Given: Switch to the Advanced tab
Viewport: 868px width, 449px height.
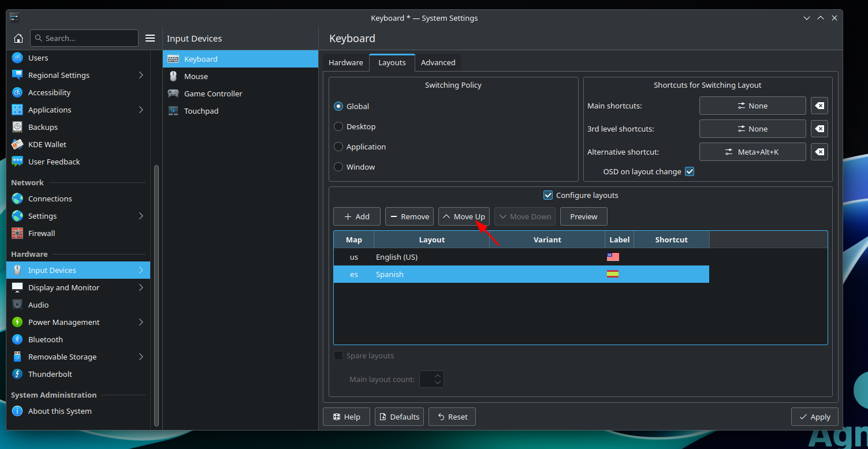Looking at the screenshot, I should 438,62.
